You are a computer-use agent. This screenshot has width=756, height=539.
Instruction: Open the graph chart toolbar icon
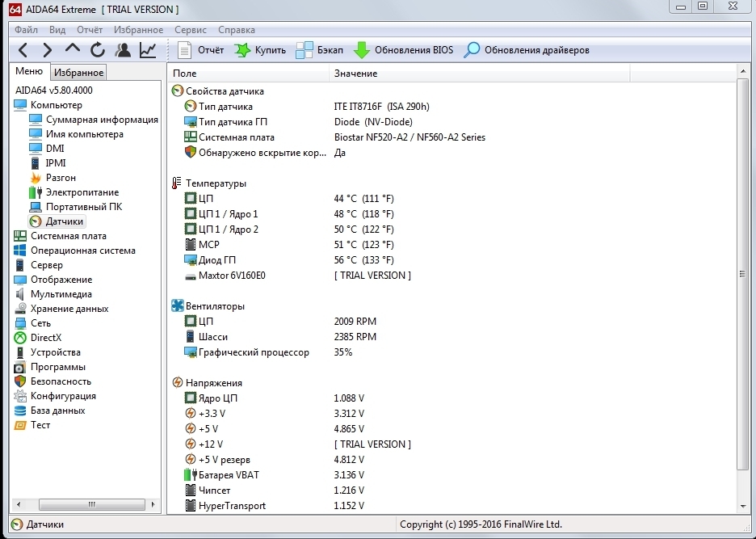coord(148,50)
